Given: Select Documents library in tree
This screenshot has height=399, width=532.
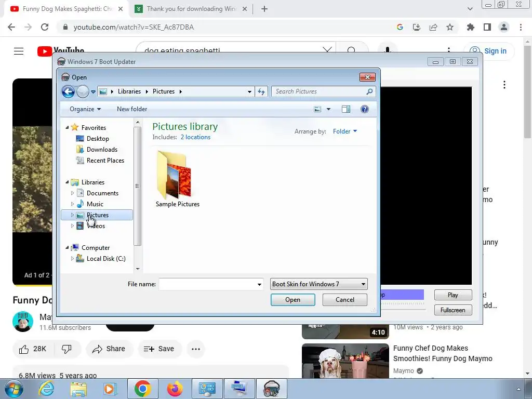Looking at the screenshot, I should (x=102, y=193).
